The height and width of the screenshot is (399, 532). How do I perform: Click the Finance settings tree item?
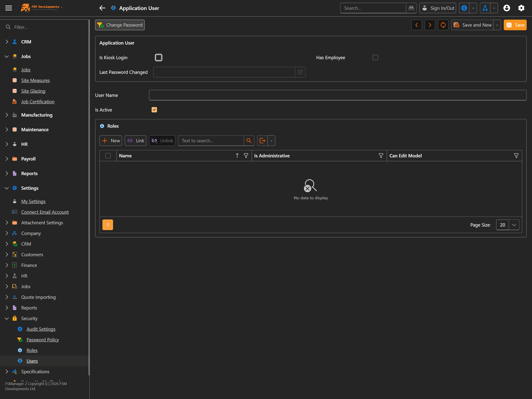click(x=29, y=265)
